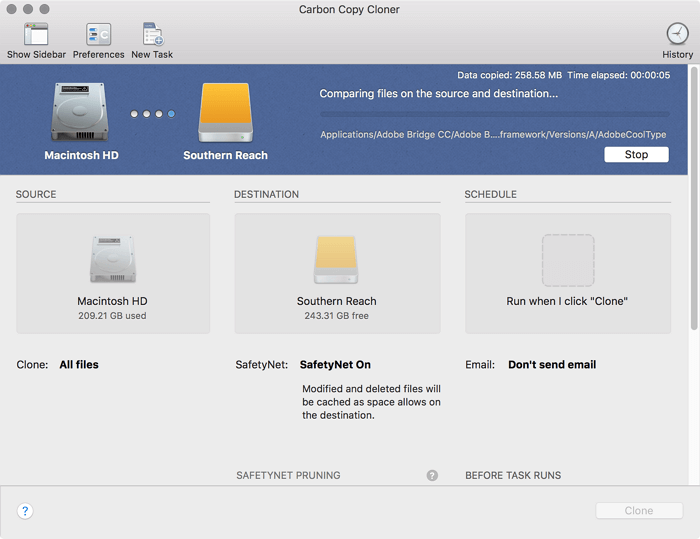Image resolution: width=700 pixels, height=539 pixels.
Task: Open the schedule selector box
Action: pyautogui.click(x=568, y=273)
